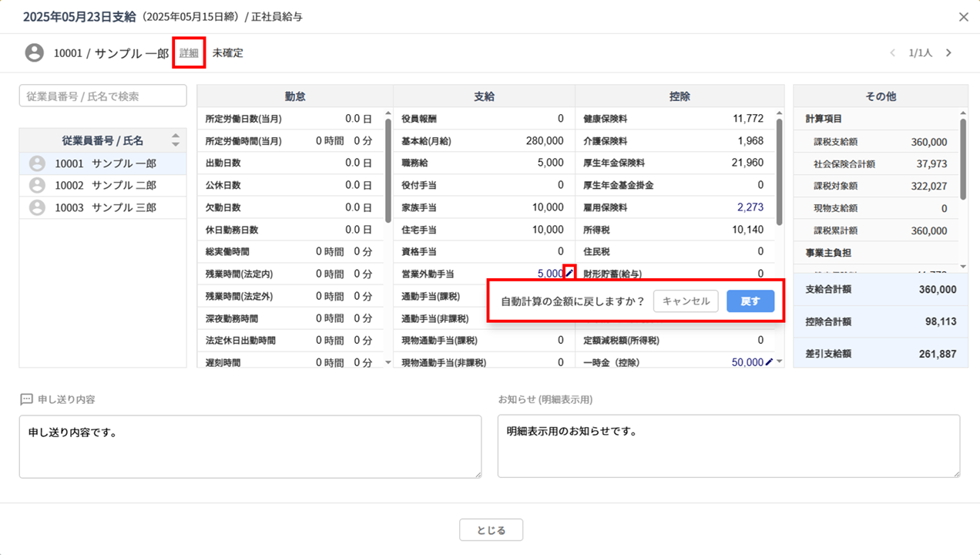Click the message icon beside 申し送り内容
980x555 pixels.
26,399
